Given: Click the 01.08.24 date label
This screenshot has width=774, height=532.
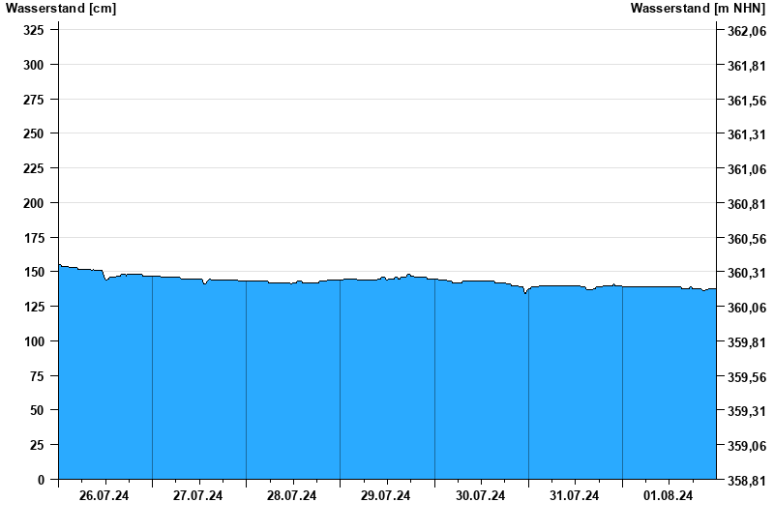Looking at the screenshot, I should point(669,496).
